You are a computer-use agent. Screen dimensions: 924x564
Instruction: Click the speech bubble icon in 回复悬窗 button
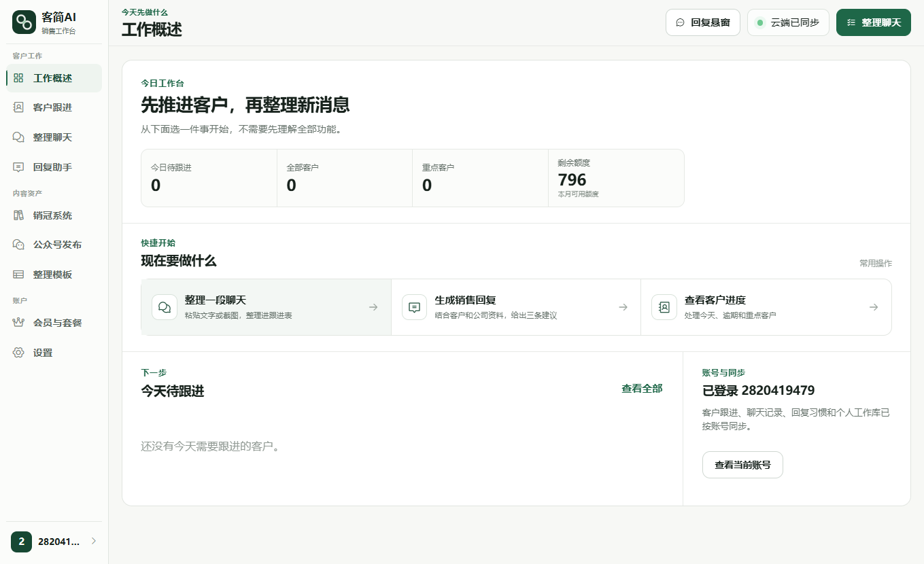click(x=680, y=22)
